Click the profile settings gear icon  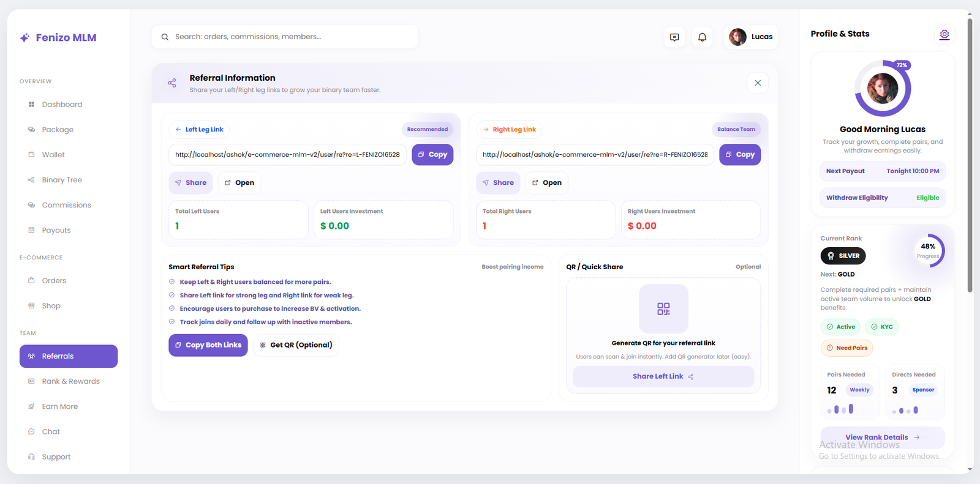click(944, 34)
